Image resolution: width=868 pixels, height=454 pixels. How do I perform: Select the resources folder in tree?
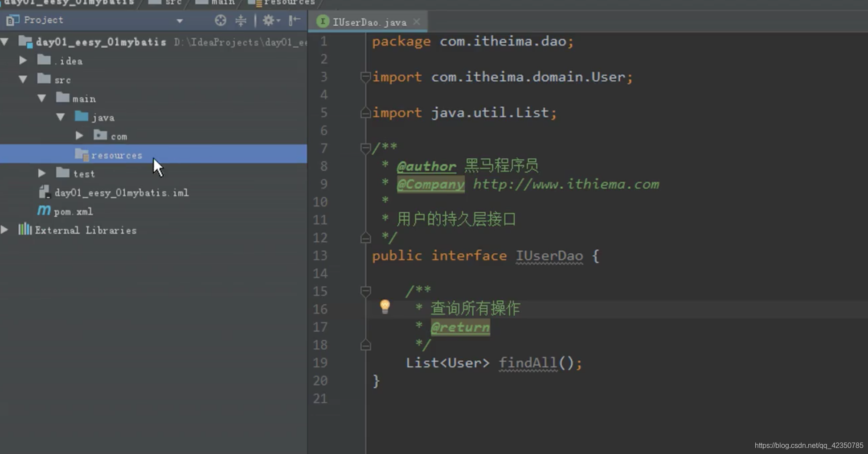153,155
